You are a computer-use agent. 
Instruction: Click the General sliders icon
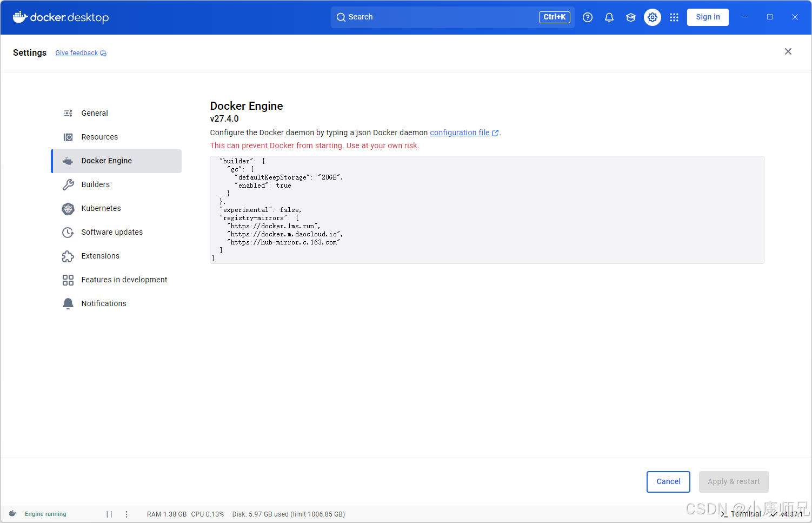(68, 113)
